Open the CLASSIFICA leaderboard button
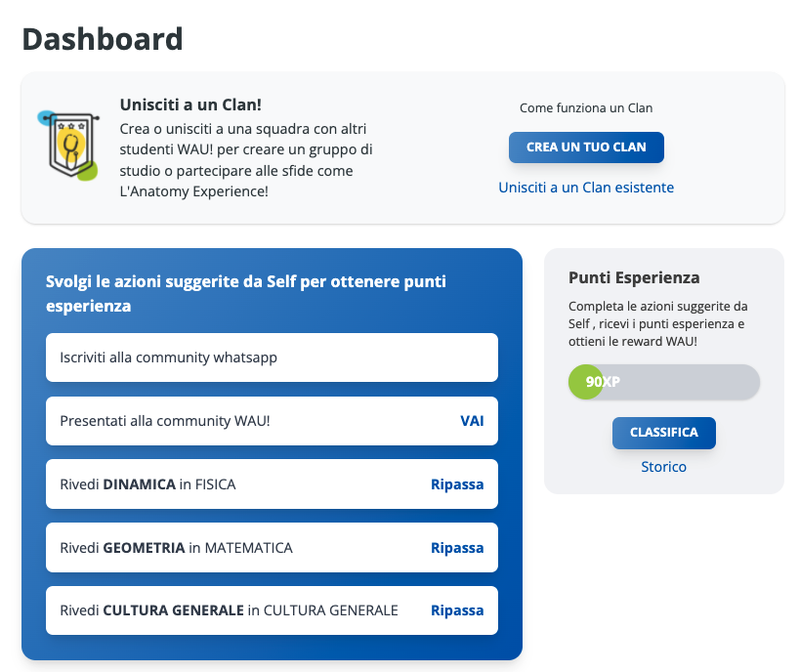Viewport: 799px width, 672px height. [x=664, y=433]
